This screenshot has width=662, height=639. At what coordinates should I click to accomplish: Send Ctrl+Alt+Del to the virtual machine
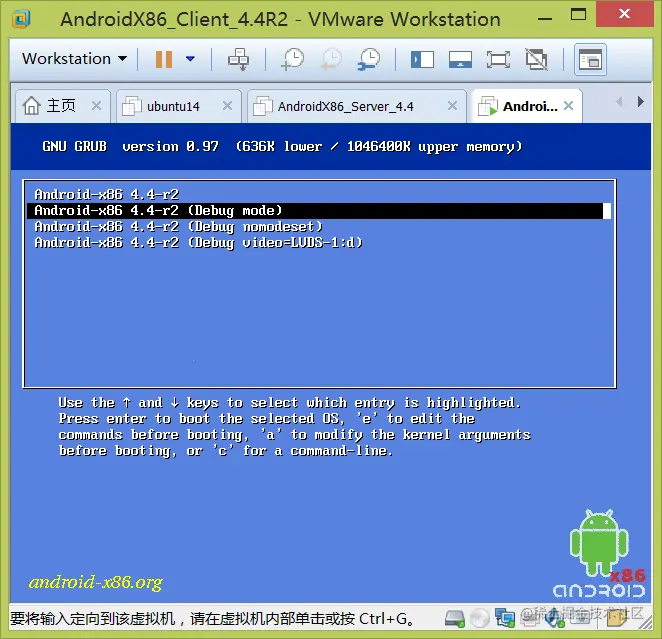pyautogui.click(x=239, y=59)
